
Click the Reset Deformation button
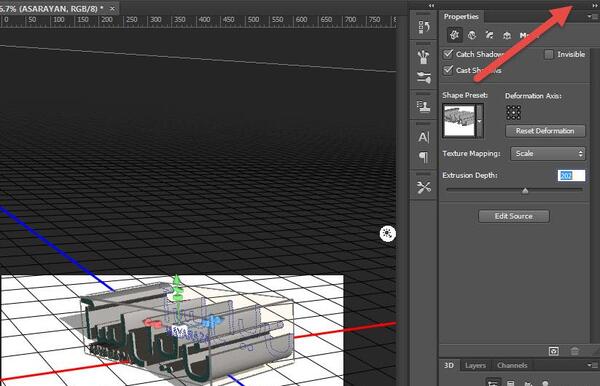[545, 131]
